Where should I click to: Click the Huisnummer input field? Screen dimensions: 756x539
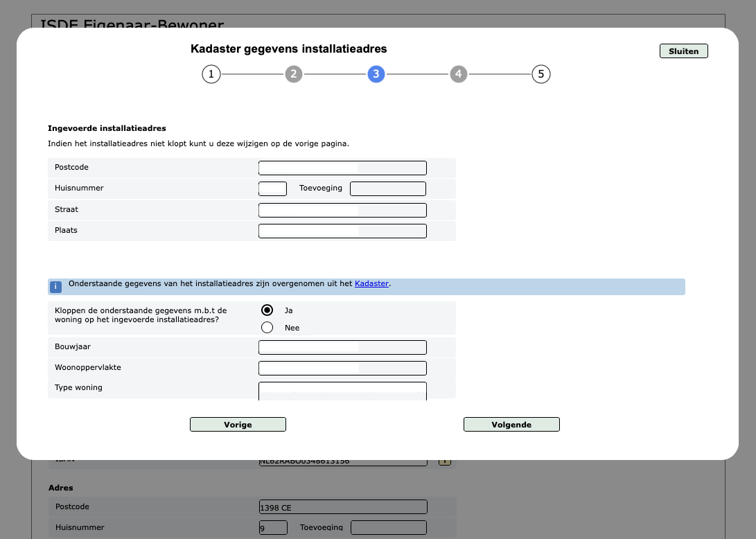point(272,188)
